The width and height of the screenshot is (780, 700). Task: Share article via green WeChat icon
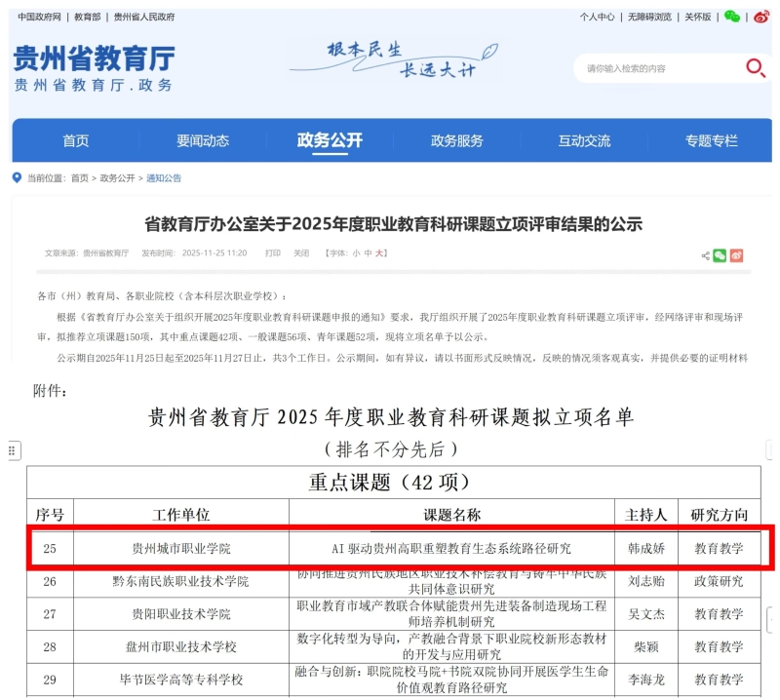pos(720,255)
